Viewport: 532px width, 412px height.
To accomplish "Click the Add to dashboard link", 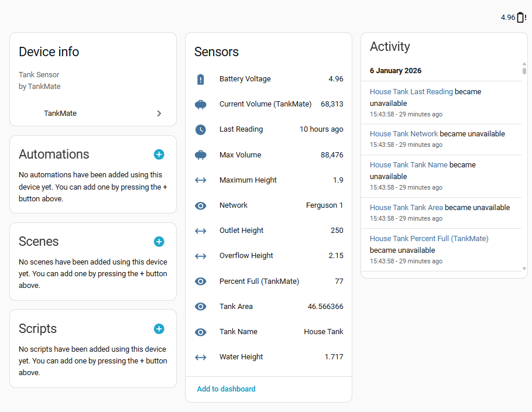I will coord(226,389).
